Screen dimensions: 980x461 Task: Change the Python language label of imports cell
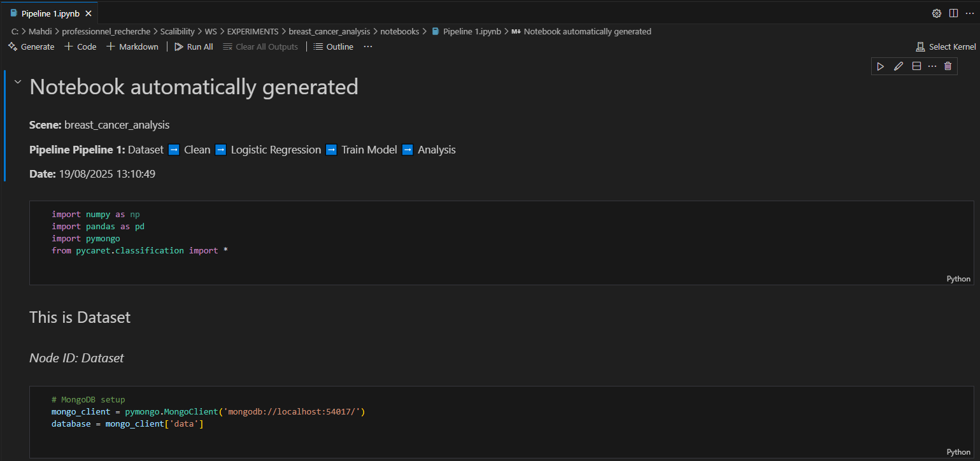(x=958, y=278)
